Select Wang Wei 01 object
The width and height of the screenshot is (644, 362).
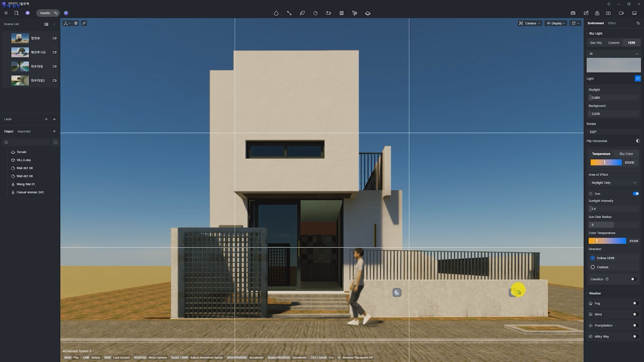point(26,184)
